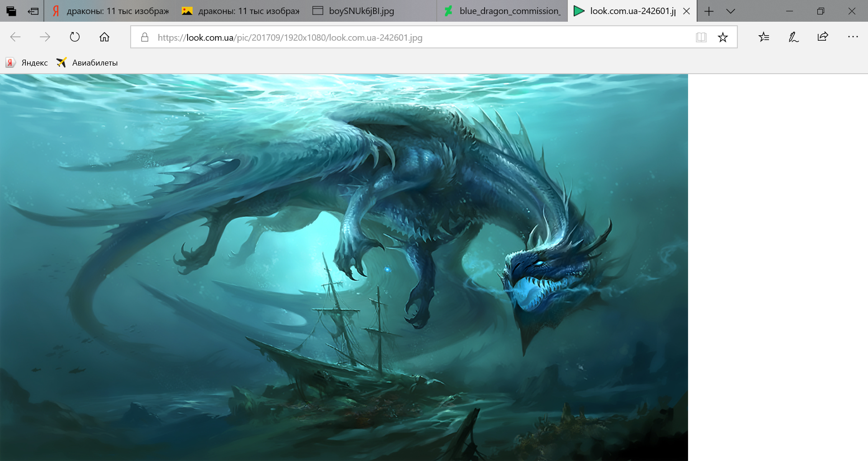Image resolution: width=868 pixels, height=461 pixels.
Task: Restore down the browser window
Action: pyautogui.click(x=821, y=11)
